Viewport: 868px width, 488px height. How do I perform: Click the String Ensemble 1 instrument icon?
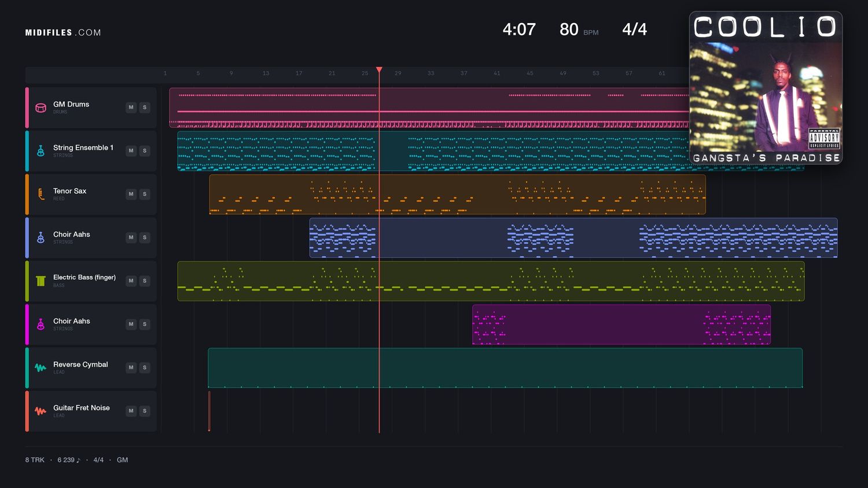(x=41, y=151)
